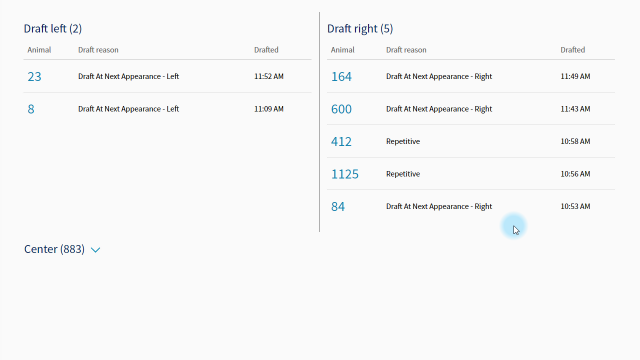Sort Draft right by Draft reason header
The width and height of the screenshot is (640, 360).
pos(406,50)
